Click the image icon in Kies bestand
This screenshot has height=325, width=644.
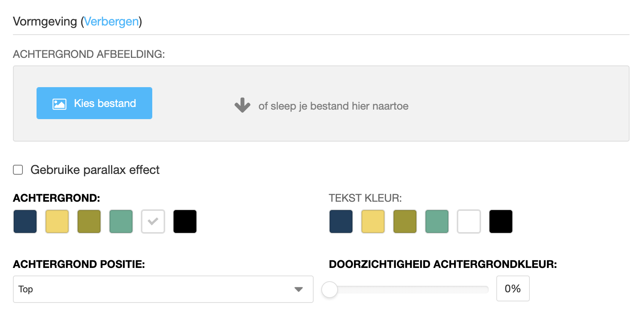click(x=59, y=104)
